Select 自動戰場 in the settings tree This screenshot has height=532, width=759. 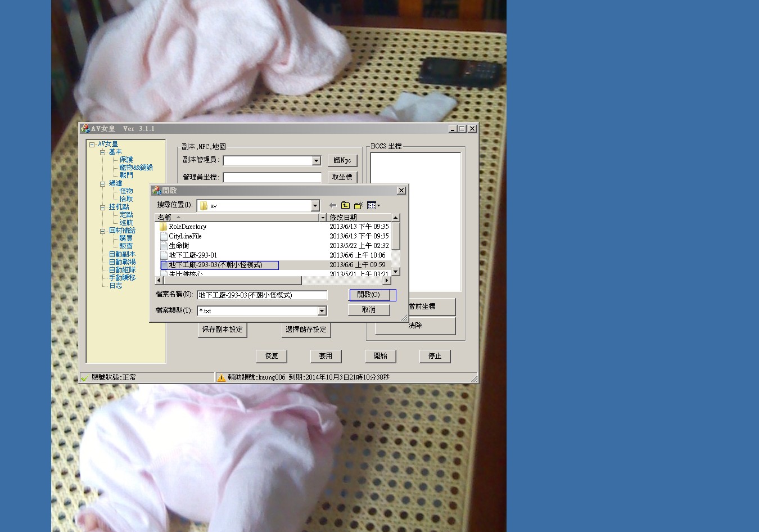[122, 262]
